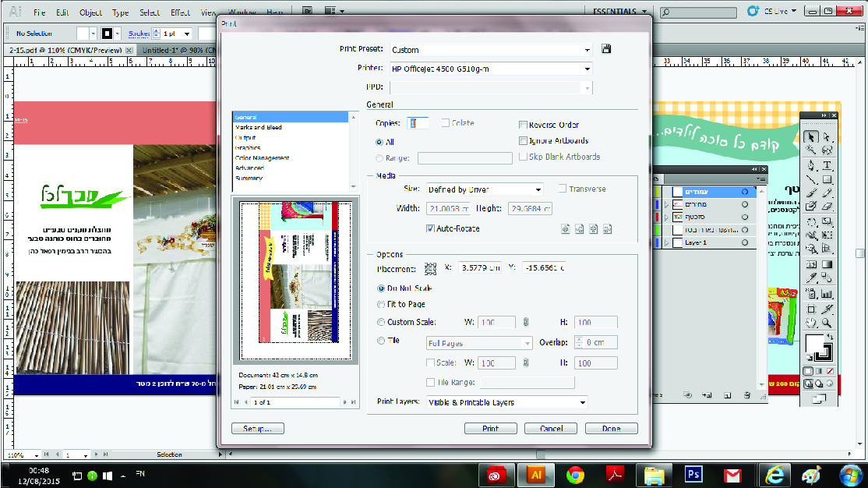The height and width of the screenshot is (488, 868).
Task: Select the Custom Scale radio option
Action: [x=381, y=322]
